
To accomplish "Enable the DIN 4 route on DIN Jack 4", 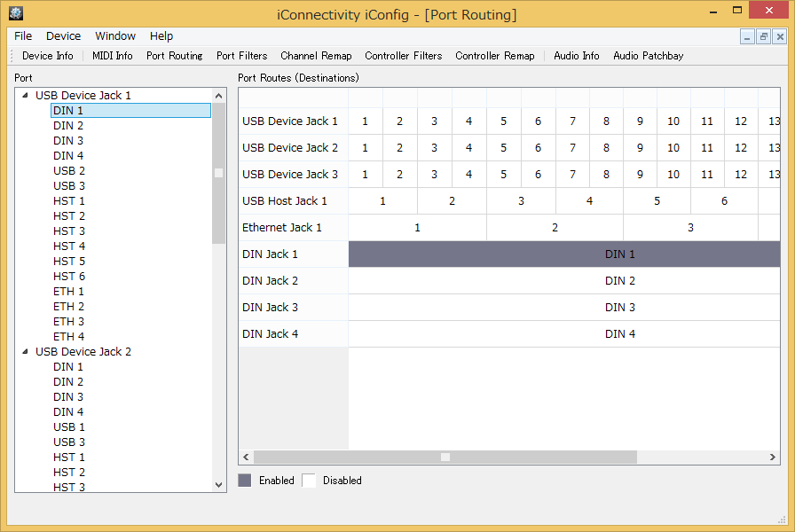I will click(x=564, y=334).
